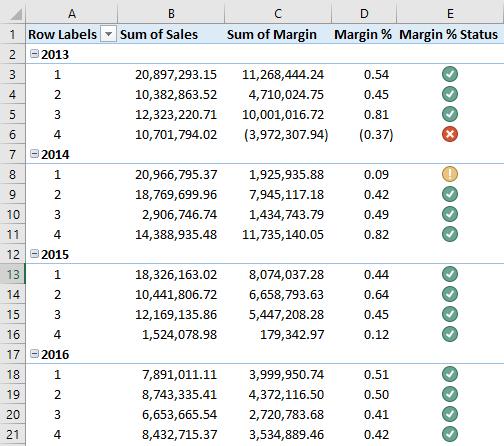Select column B header
This screenshot has width=504, height=446.
(x=171, y=13)
